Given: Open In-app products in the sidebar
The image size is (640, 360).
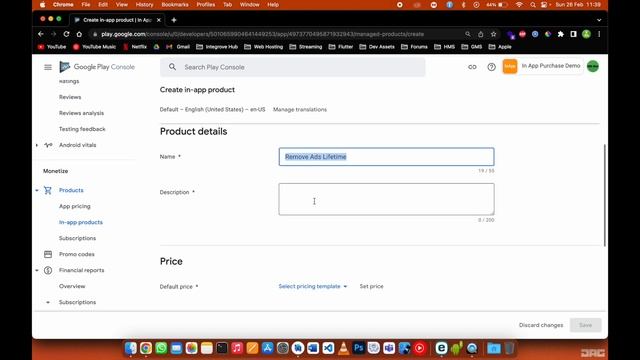Looking at the screenshot, I should (81, 222).
